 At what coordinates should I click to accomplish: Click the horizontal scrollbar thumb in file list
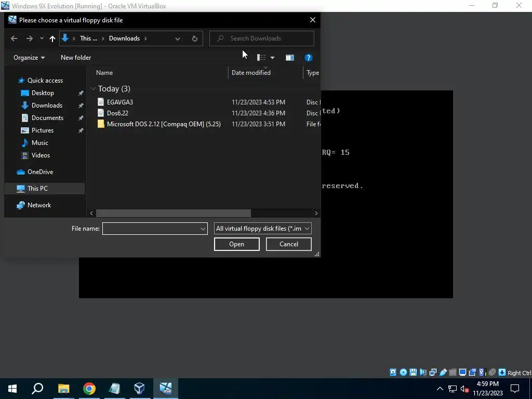(174, 213)
